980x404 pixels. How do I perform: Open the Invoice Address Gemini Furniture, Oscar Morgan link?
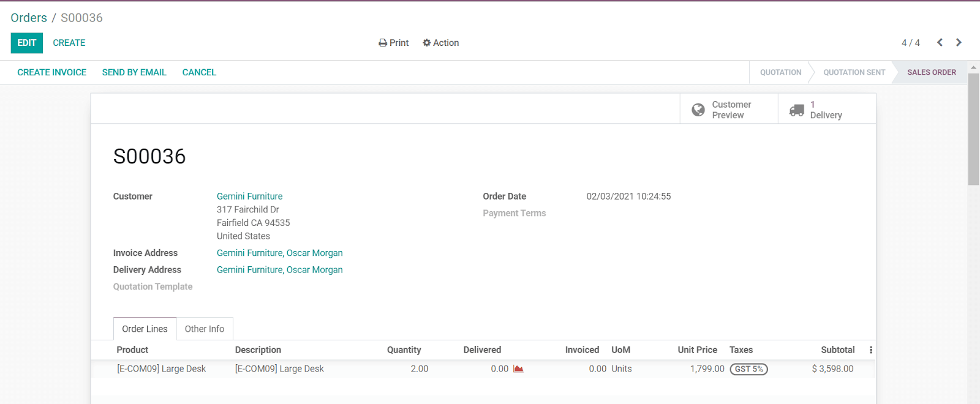point(279,253)
